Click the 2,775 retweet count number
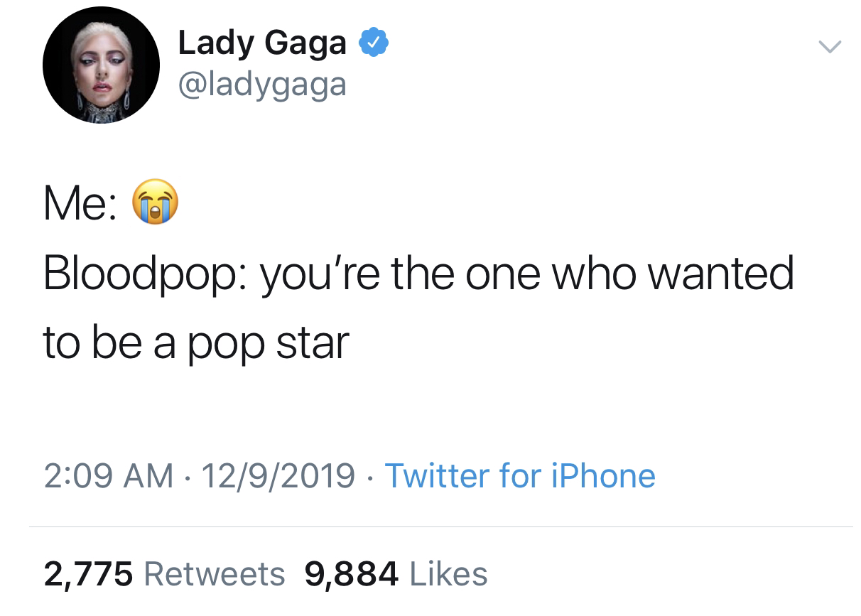861x616 pixels. click(x=88, y=574)
